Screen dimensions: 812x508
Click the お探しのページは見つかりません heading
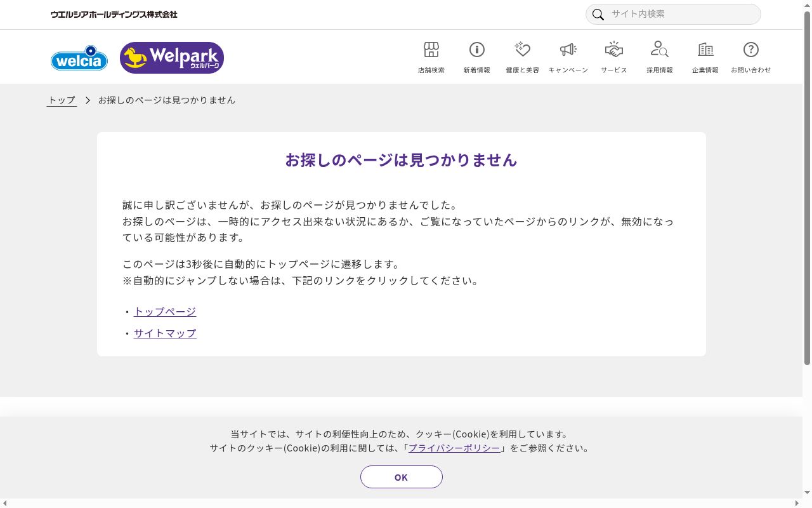pos(402,160)
